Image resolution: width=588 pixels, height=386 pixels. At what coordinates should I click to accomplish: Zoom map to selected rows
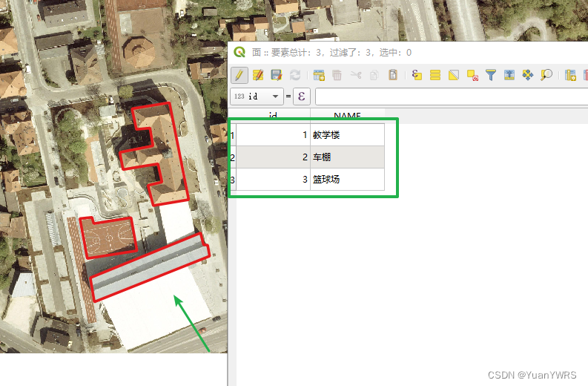click(546, 75)
